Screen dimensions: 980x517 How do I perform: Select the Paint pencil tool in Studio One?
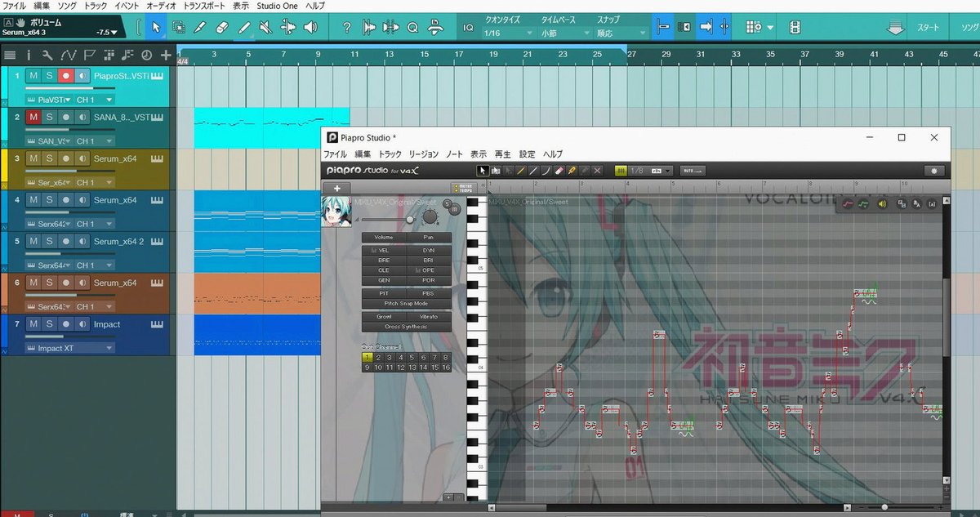pyautogui.click(x=244, y=27)
